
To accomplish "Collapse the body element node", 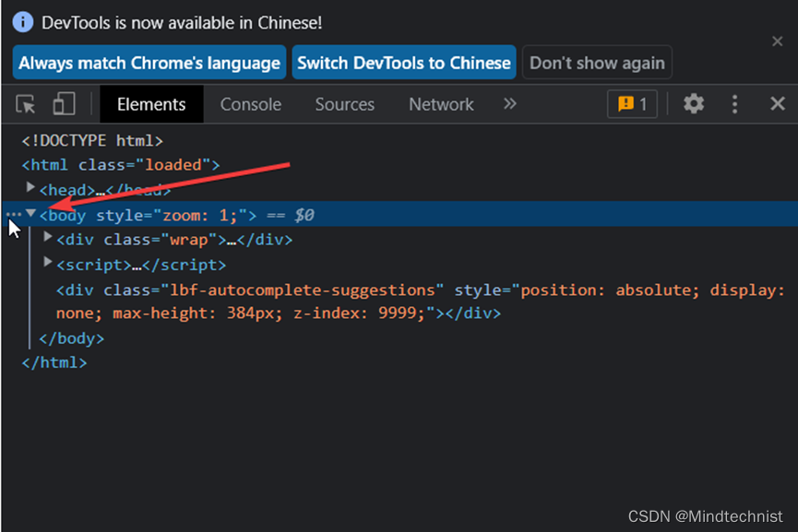I will (x=31, y=214).
